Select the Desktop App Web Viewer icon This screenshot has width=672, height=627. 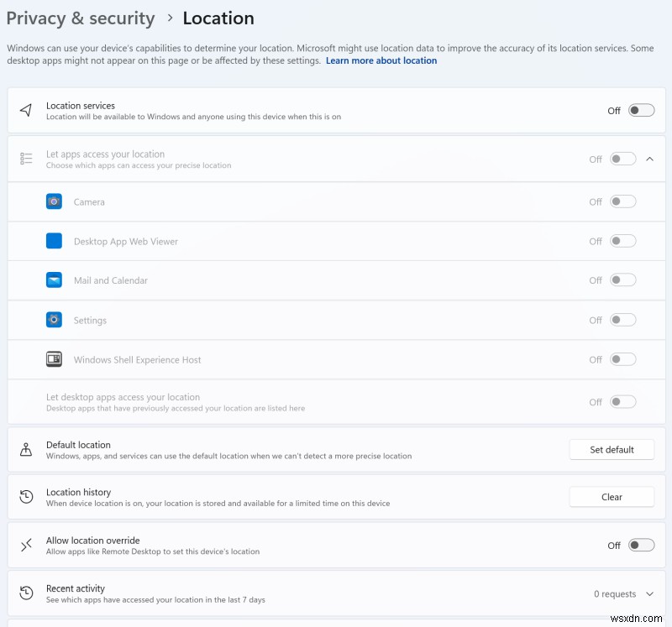pyautogui.click(x=54, y=241)
